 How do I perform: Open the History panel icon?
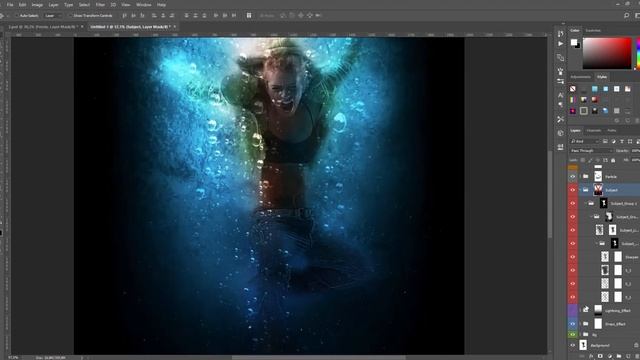(x=560, y=33)
